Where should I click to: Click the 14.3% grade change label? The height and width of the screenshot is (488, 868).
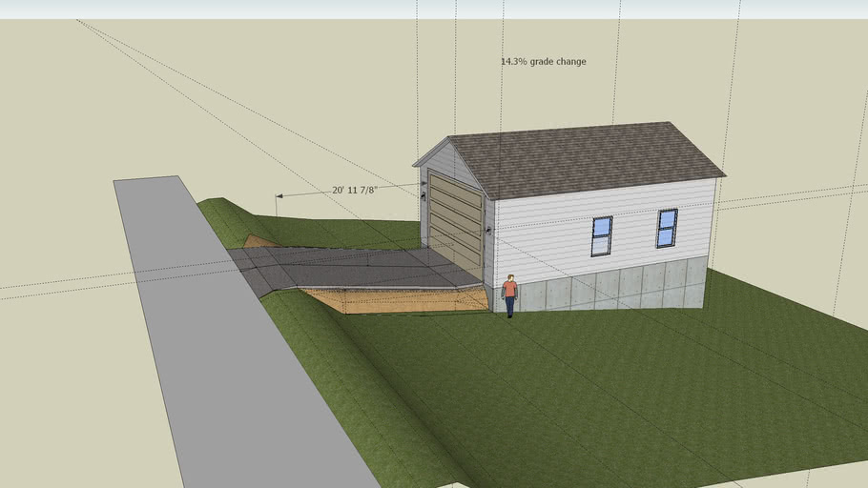543,61
